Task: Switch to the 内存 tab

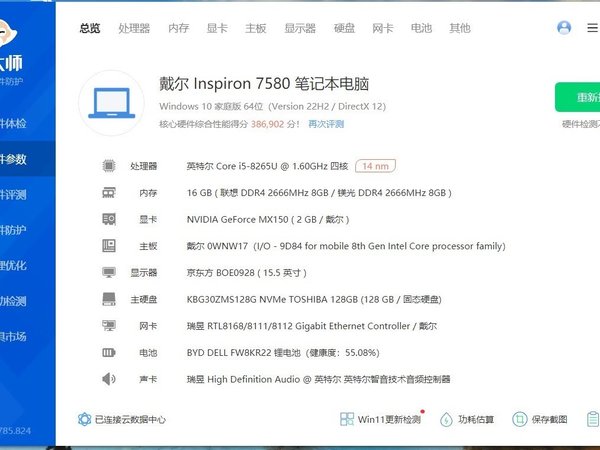Action: [x=179, y=28]
